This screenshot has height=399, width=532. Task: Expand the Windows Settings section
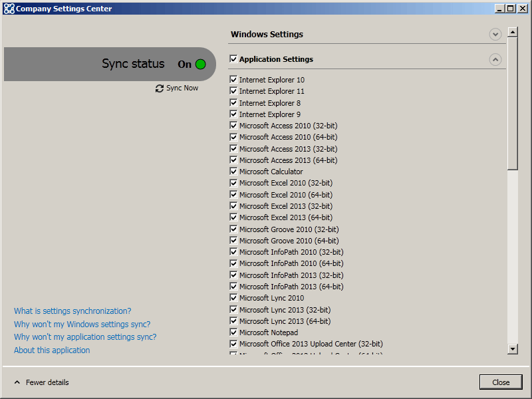tap(495, 35)
